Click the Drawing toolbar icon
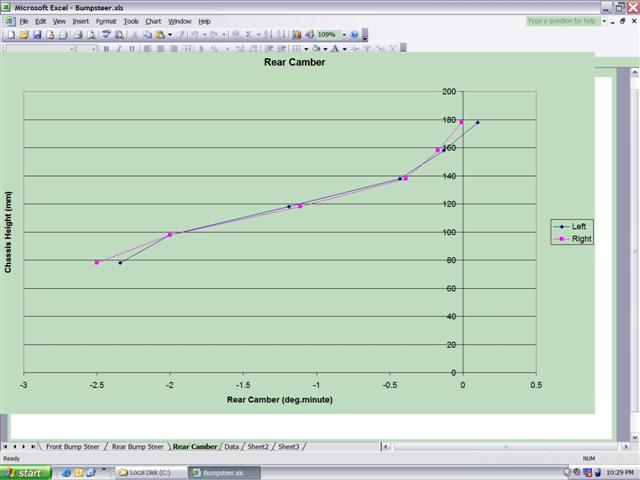Screen dimensions: 640x480 [x=310, y=35]
